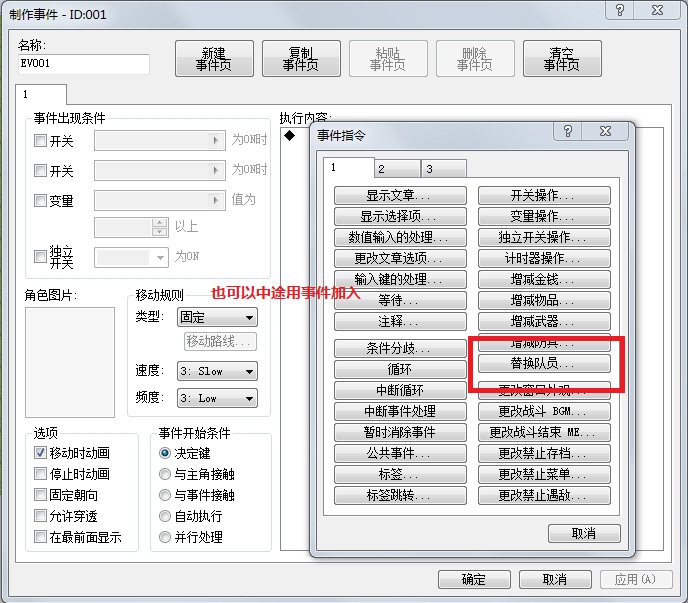Select the 决定键 start condition

165,453
